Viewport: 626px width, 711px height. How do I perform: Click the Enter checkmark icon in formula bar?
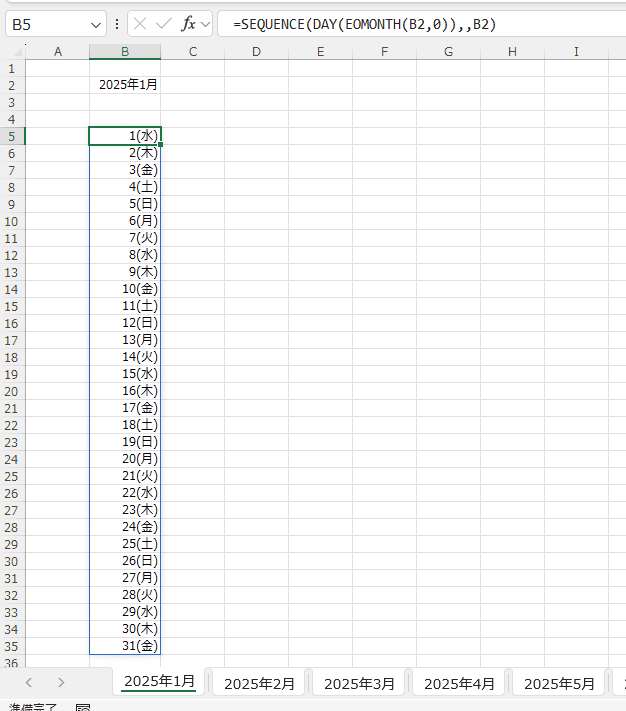point(163,24)
